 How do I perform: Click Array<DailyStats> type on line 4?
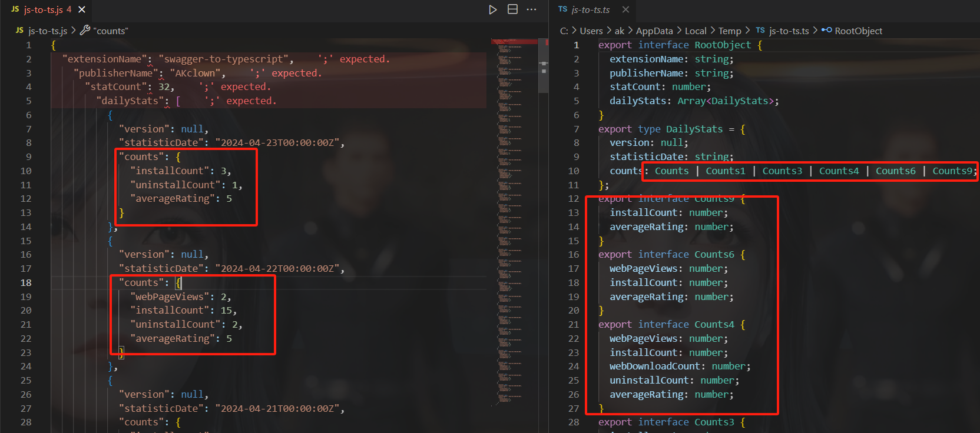point(725,101)
